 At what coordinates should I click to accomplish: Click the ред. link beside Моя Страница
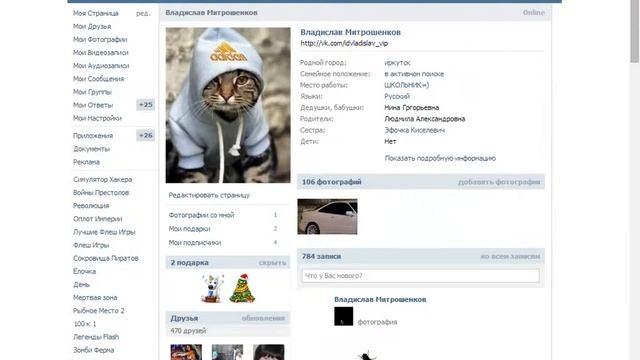pyautogui.click(x=143, y=13)
